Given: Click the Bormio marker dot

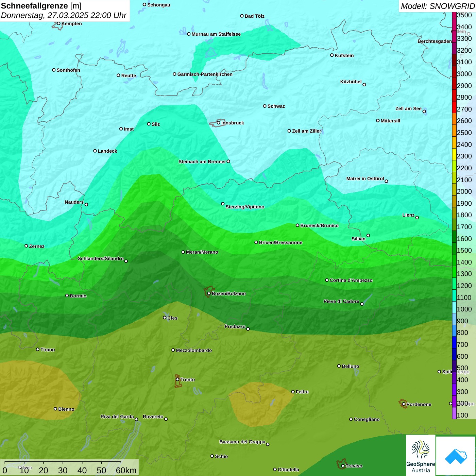Looking at the screenshot, I should point(67,295).
